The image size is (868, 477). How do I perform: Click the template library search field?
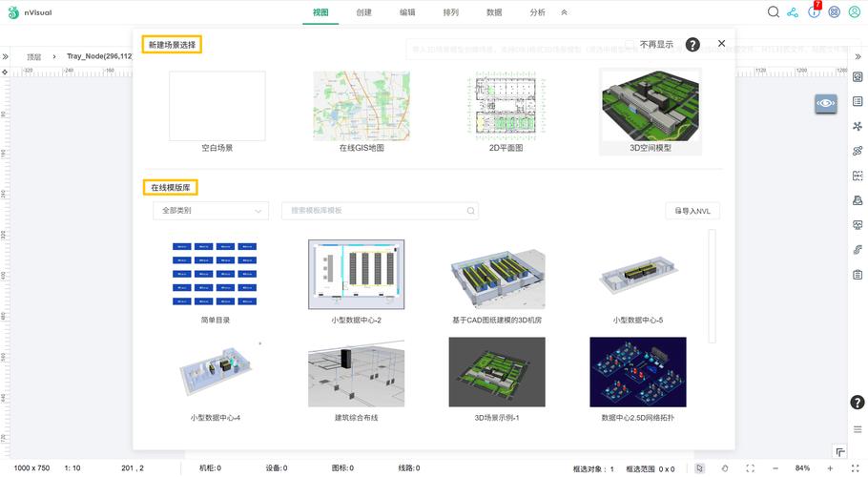point(380,211)
